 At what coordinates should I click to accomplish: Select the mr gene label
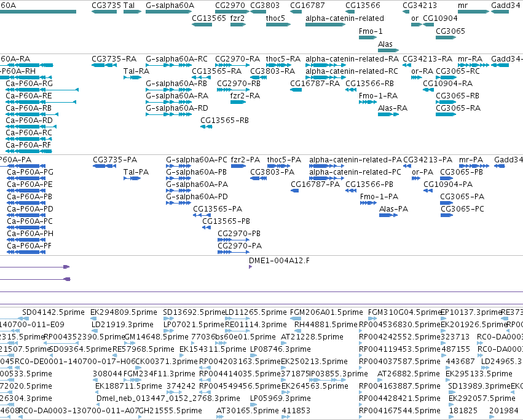pos(463,6)
